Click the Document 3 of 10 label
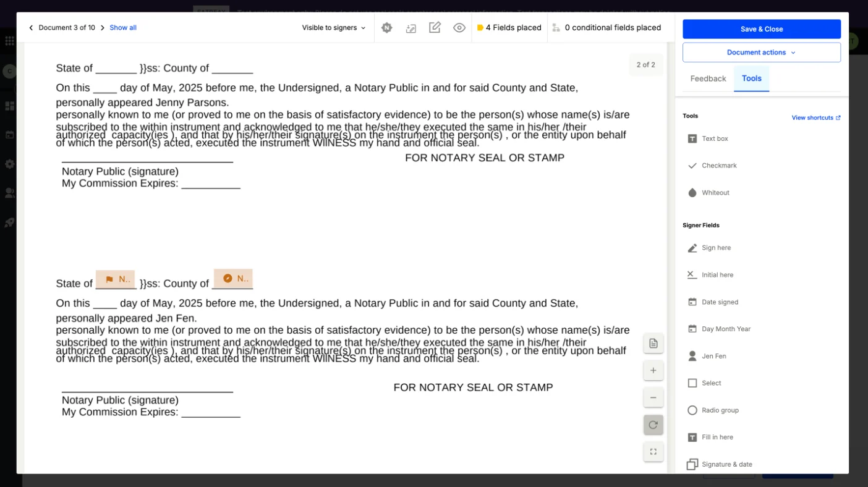868x487 pixels. pos(67,28)
